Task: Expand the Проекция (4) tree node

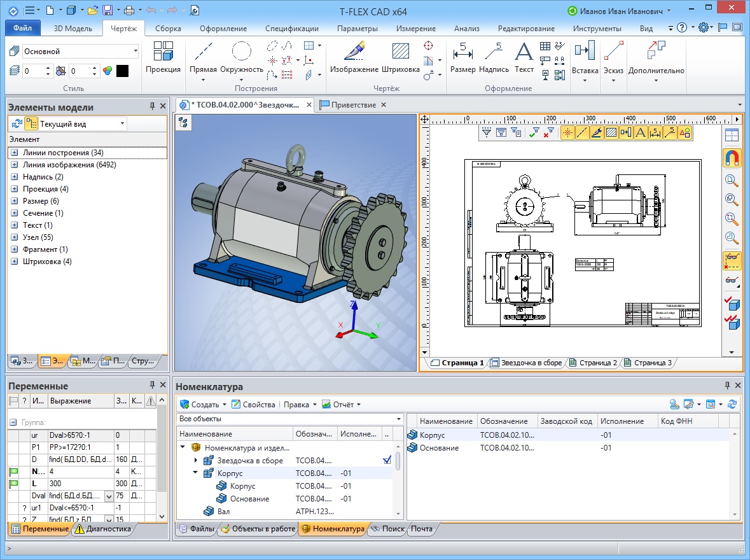Action: (15, 189)
